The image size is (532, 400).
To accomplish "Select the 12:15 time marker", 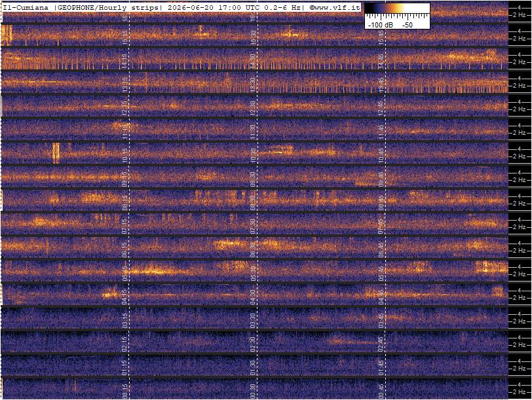I will [x=124, y=109].
